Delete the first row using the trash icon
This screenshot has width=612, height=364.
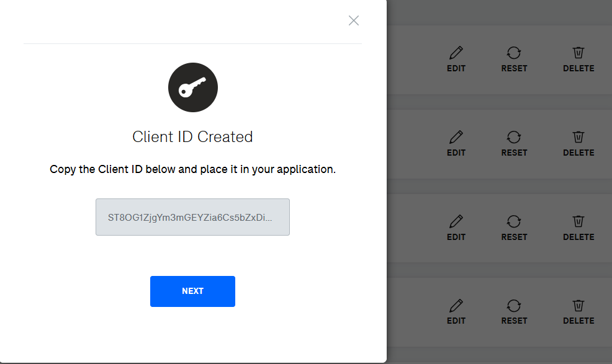click(x=578, y=53)
